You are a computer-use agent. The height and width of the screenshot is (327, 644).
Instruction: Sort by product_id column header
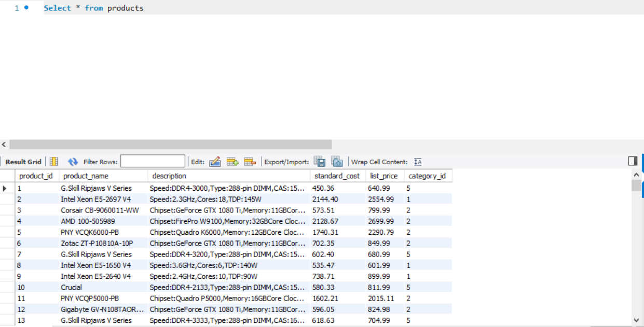(x=37, y=176)
